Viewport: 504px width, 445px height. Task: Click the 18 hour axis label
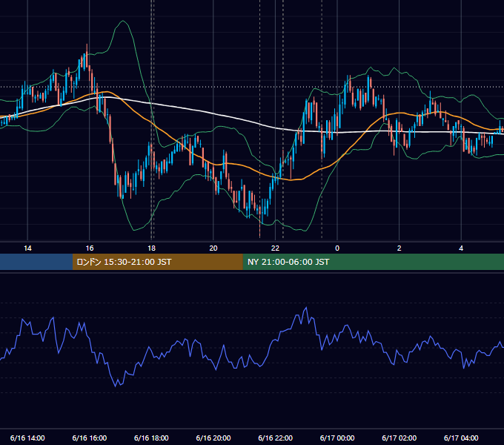(151, 248)
